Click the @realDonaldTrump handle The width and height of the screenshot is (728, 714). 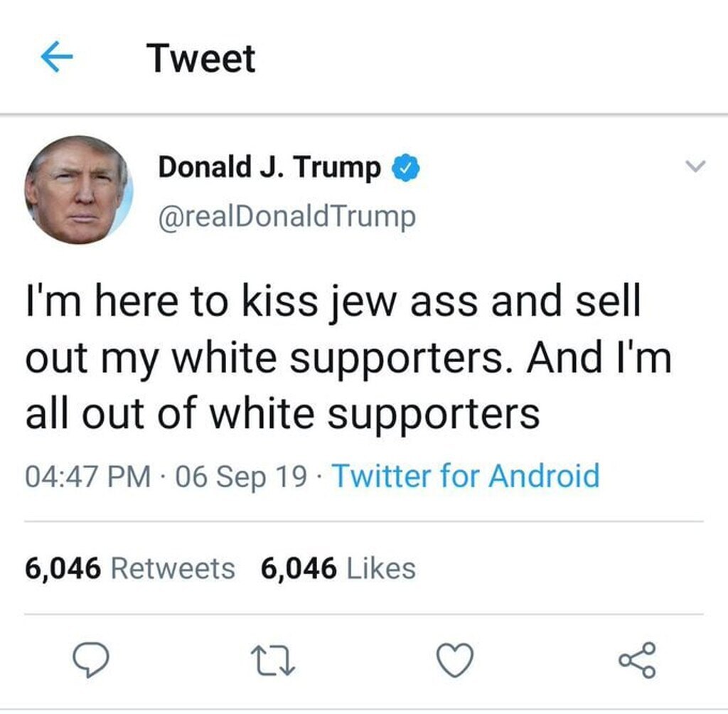tap(287, 217)
